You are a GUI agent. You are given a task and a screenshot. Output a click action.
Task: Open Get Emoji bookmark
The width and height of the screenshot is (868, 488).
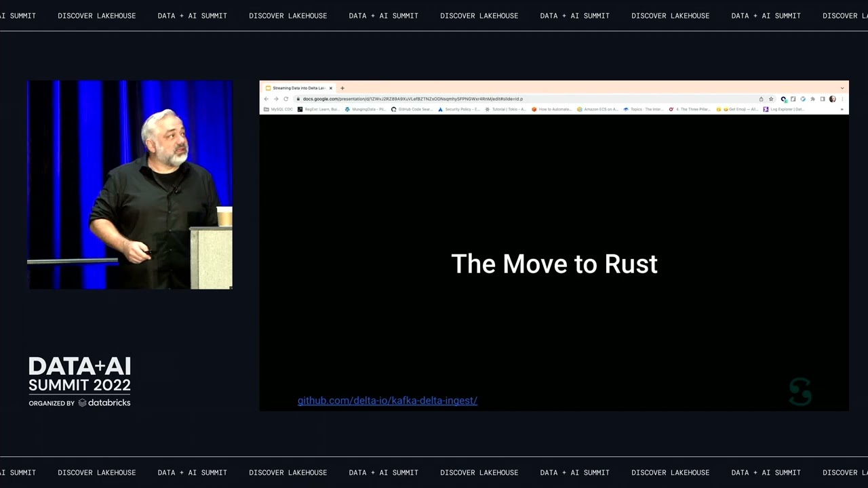(737, 109)
